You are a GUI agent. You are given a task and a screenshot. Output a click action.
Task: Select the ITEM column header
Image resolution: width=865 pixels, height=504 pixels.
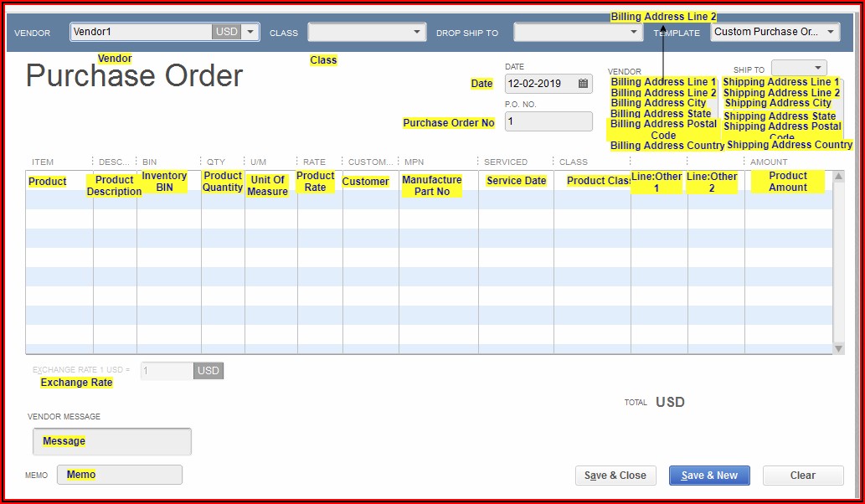click(43, 162)
